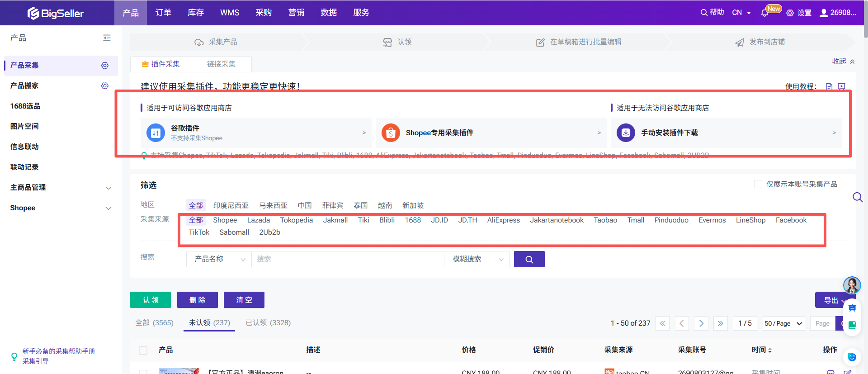This screenshot has width=868, height=374.
Task: Open the customer service avatar
Action: [852, 285]
